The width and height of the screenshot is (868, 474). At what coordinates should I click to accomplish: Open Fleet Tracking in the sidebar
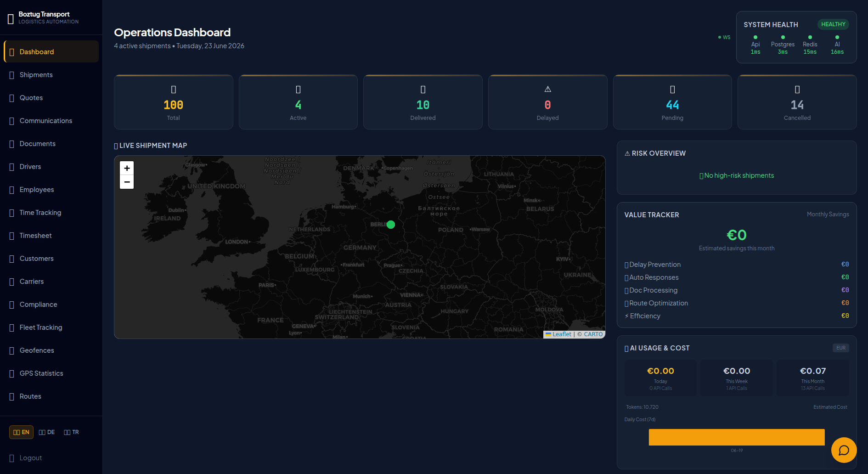[x=51, y=327]
